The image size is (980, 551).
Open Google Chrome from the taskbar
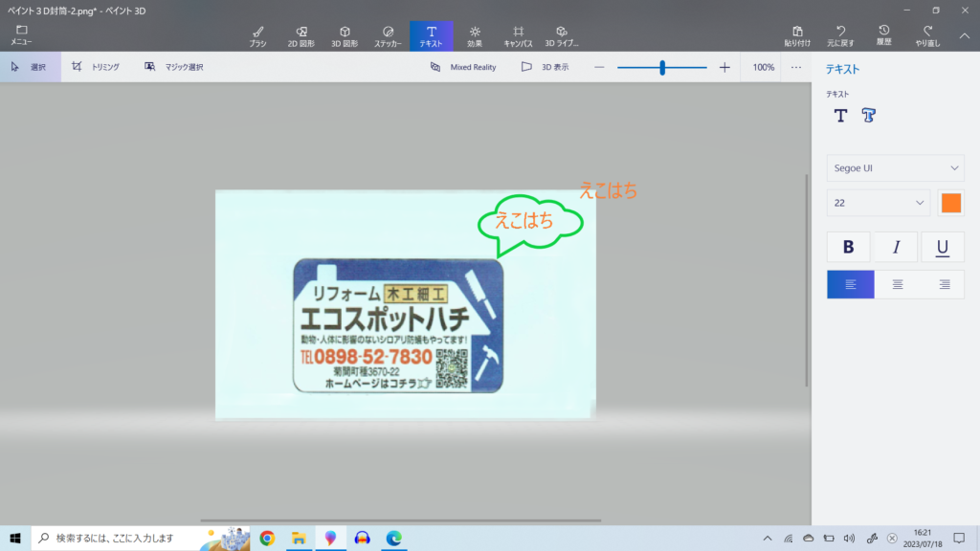pos(267,538)
